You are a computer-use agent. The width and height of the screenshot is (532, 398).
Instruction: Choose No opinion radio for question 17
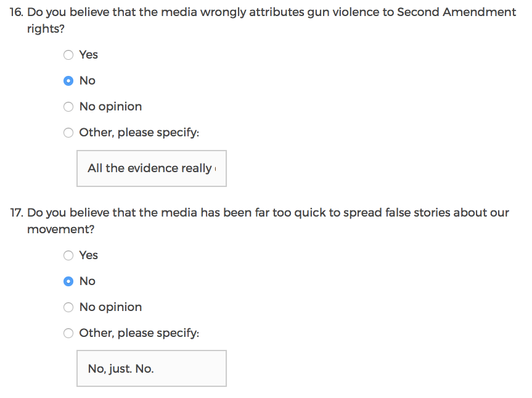tap(68, 307)
